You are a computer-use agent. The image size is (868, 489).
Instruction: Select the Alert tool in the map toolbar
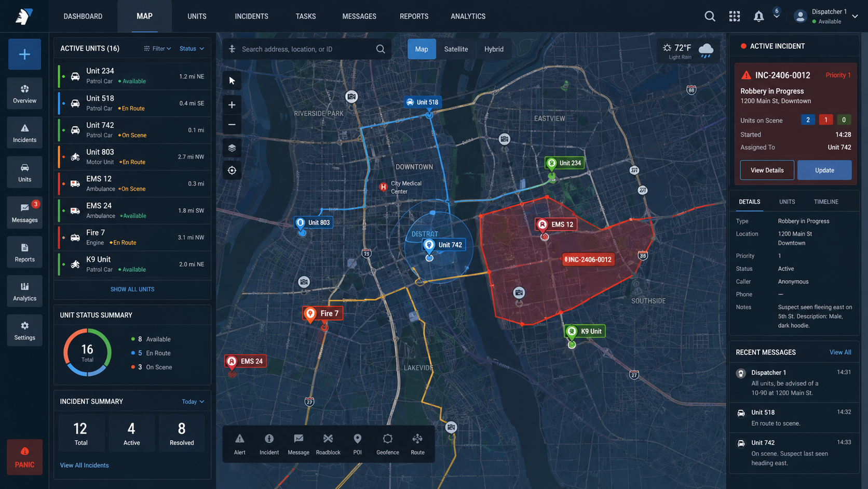[x=239, y=443]
